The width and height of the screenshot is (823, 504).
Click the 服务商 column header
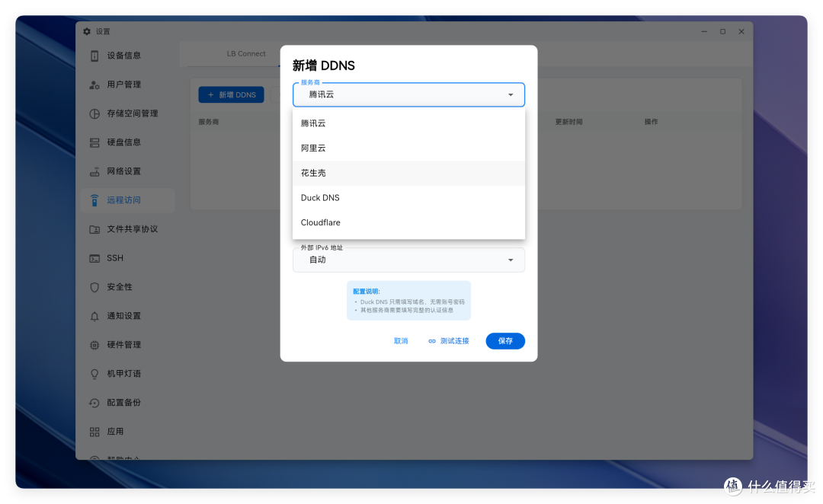click(208, 122)
